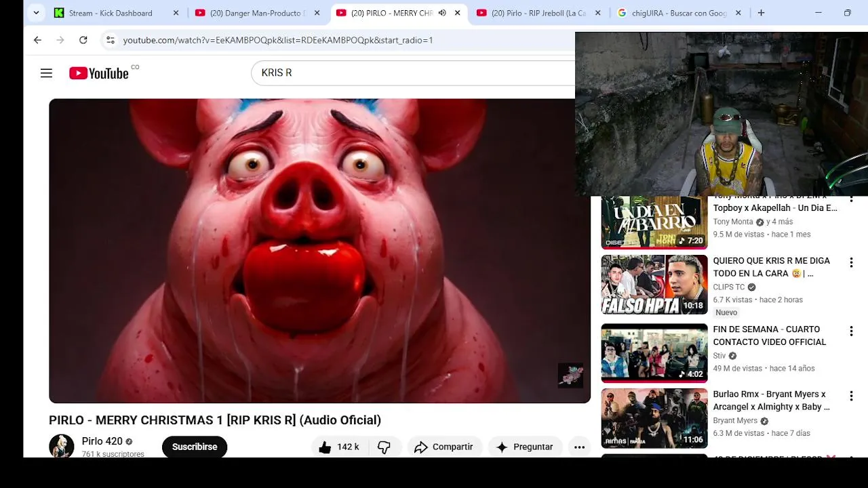Open the tab search dropdown arrow
This screenshot has width=868, height=488.
click(x=36, y=13)
